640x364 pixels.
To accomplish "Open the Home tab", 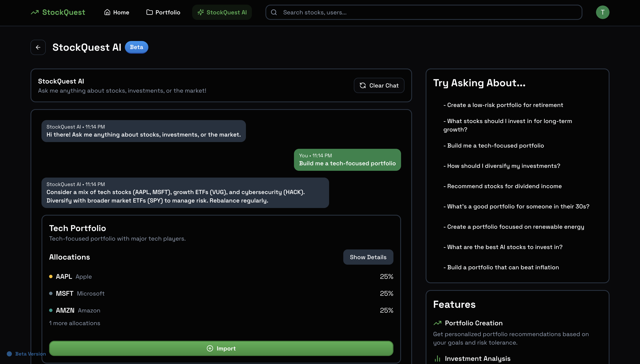I will [x=117, y=12].
